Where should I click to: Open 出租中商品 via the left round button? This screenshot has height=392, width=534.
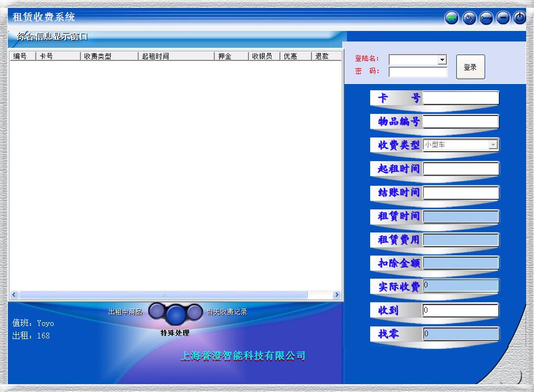pyautogui.click(x=157, y=312)
